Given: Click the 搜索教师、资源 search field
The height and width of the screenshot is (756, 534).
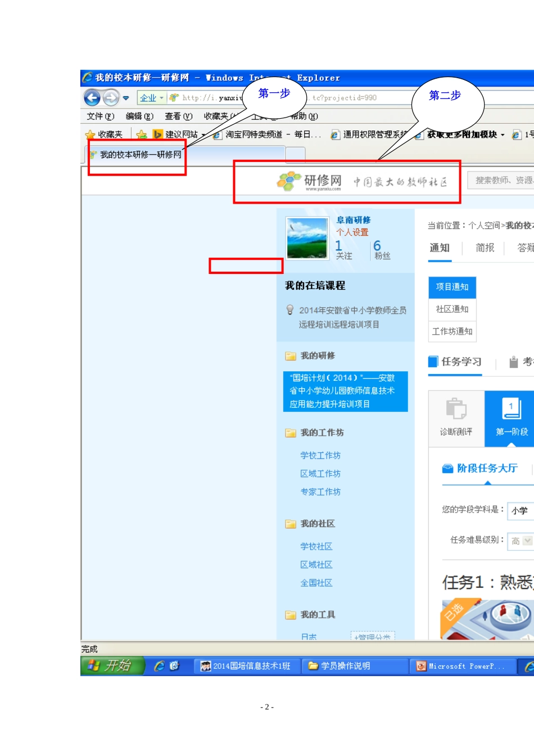Looking at the screenshot, I should click(x=501, y=181).
